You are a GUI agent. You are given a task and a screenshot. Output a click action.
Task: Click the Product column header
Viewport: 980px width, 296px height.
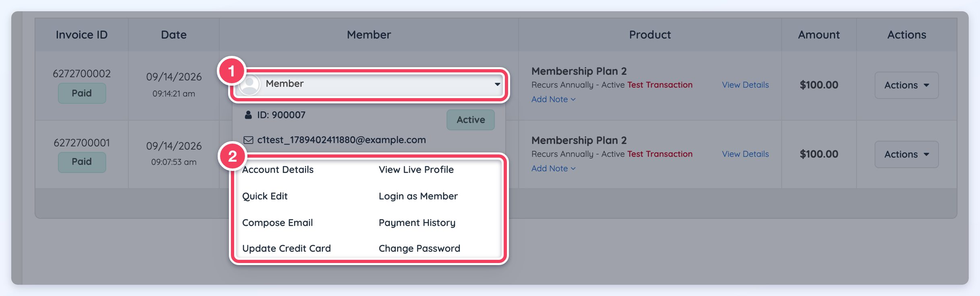[x=650, y=35]
